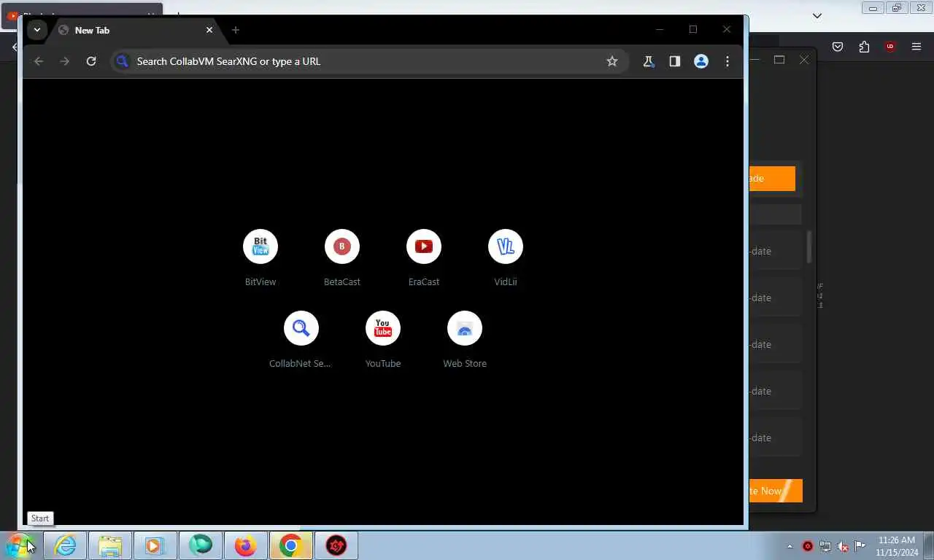Viewport: 934px width, 560px height.
Task: Click the upper orange button in background window
Action: (x=772, y=179)
